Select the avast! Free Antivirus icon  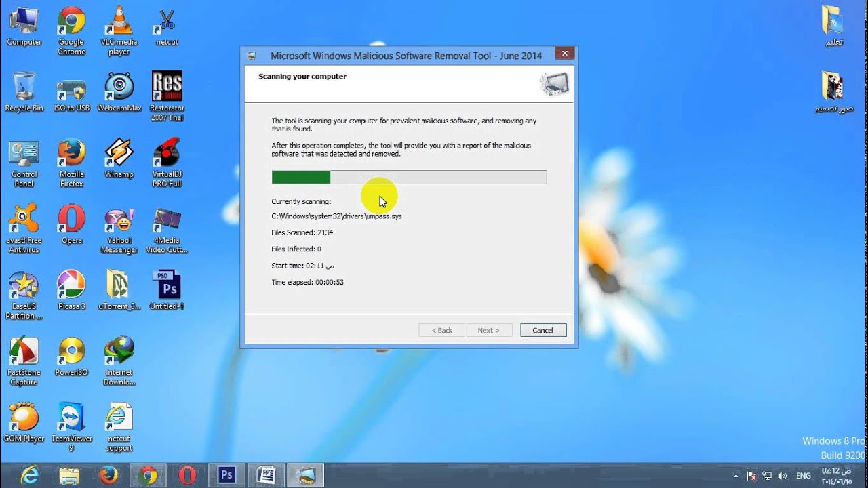coord(24,229)
